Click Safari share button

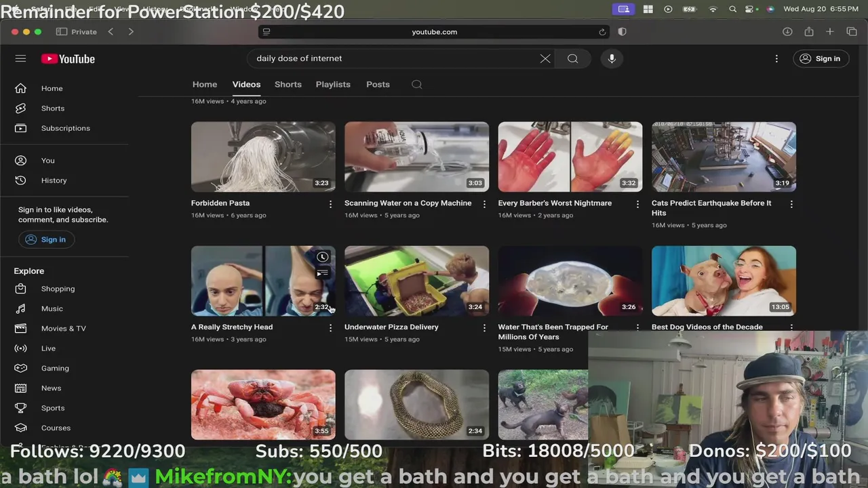[x=809, y=32]
